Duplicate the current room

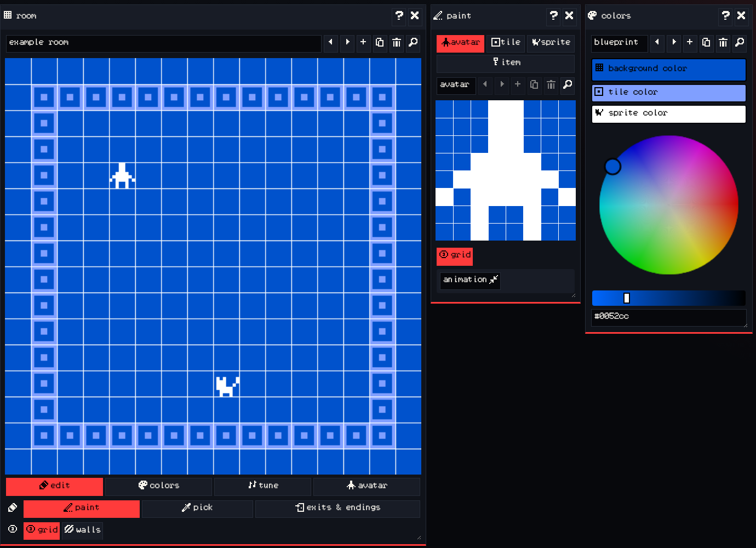[380, 43]
